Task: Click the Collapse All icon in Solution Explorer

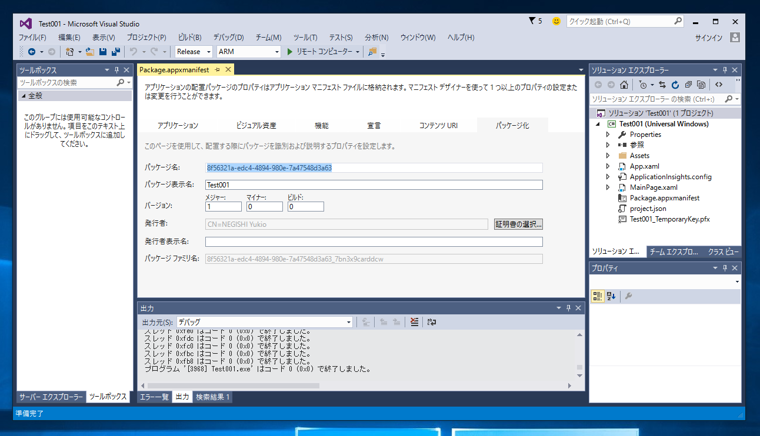Action: tap(688, 85)
